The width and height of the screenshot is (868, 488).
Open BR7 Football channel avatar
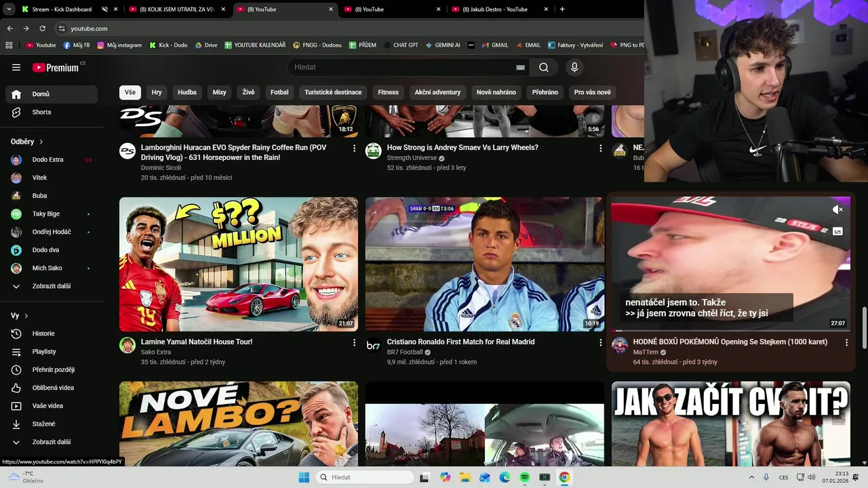[374, 345]
